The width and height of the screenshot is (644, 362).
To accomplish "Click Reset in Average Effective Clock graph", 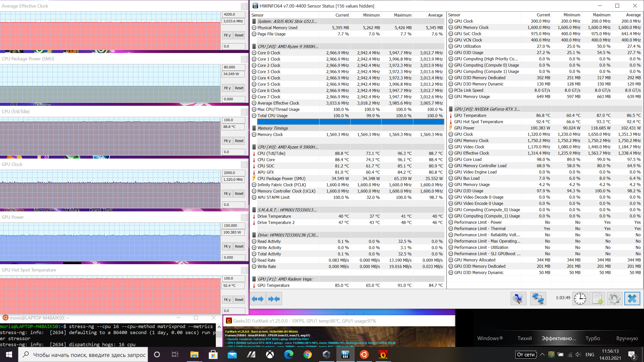I will [239, 35].
